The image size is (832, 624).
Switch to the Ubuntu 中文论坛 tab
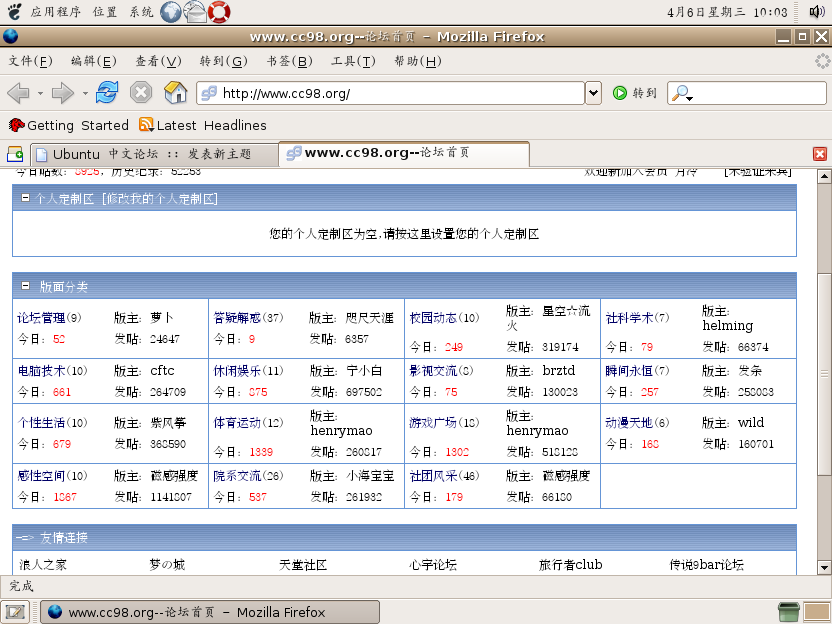coord(154,154)
